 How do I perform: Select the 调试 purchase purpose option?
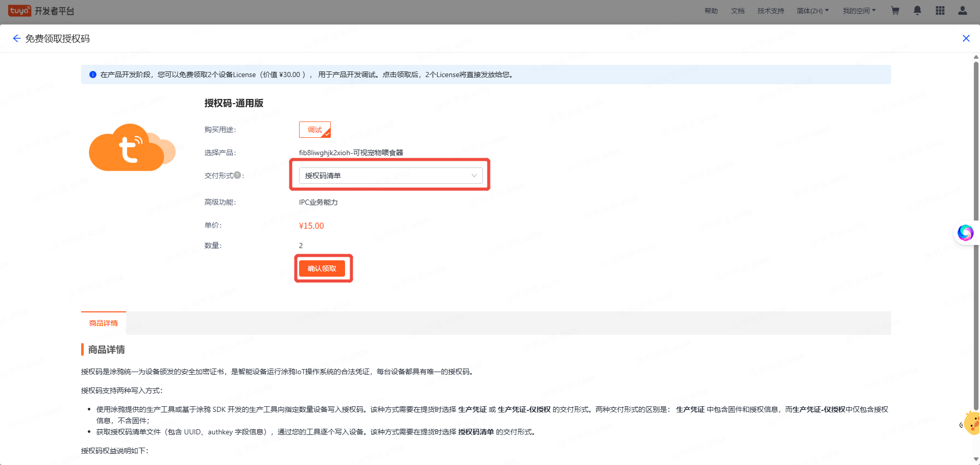(x=315, y=130)
